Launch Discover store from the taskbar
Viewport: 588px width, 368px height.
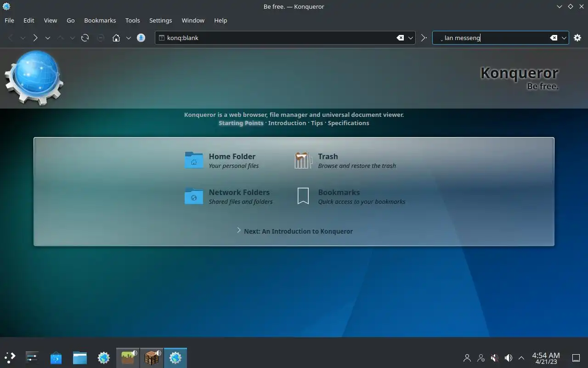pos(56,357)
